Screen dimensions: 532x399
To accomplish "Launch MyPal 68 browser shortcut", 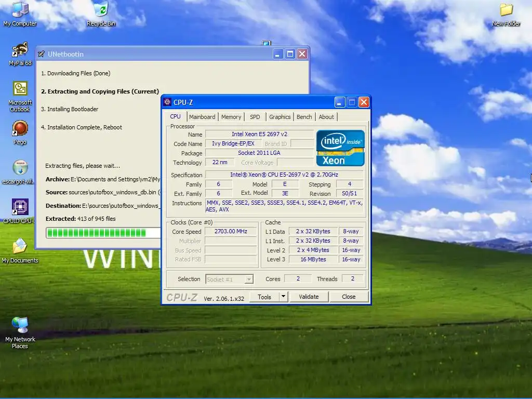I will tap(20, 54).
